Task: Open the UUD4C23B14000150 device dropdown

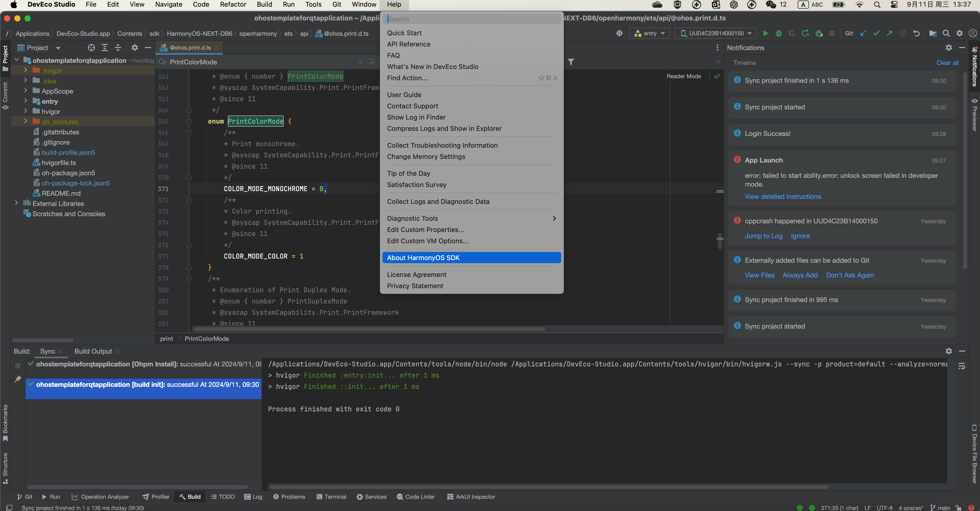Action: click(x=716, y=33)
